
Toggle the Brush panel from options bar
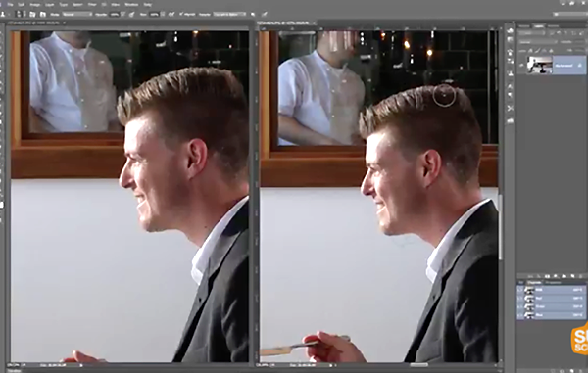point(32,14)
